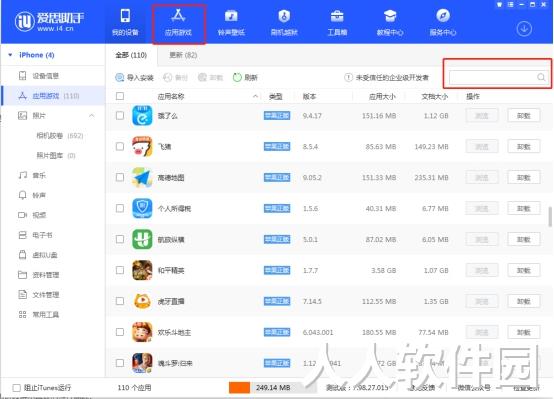
Task: Select 应用游戏 (110) in the sidebar
Action: pyautogui.click(x=53, y=96)
